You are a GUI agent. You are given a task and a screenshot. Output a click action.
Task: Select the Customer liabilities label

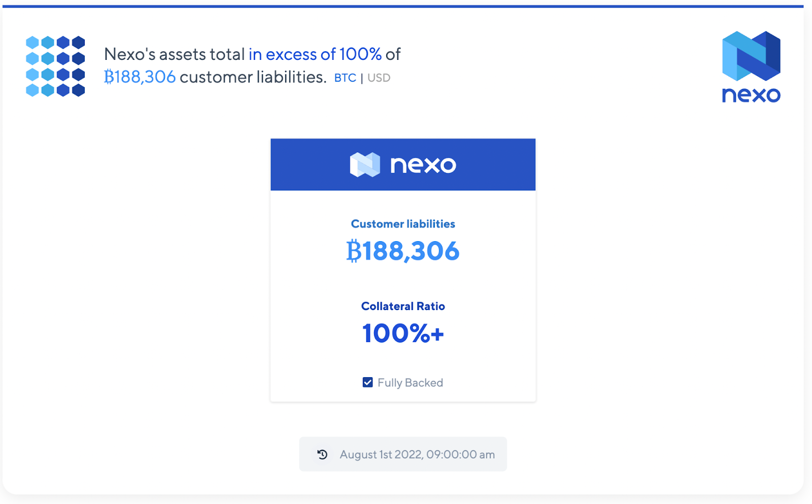click(403, 224)
